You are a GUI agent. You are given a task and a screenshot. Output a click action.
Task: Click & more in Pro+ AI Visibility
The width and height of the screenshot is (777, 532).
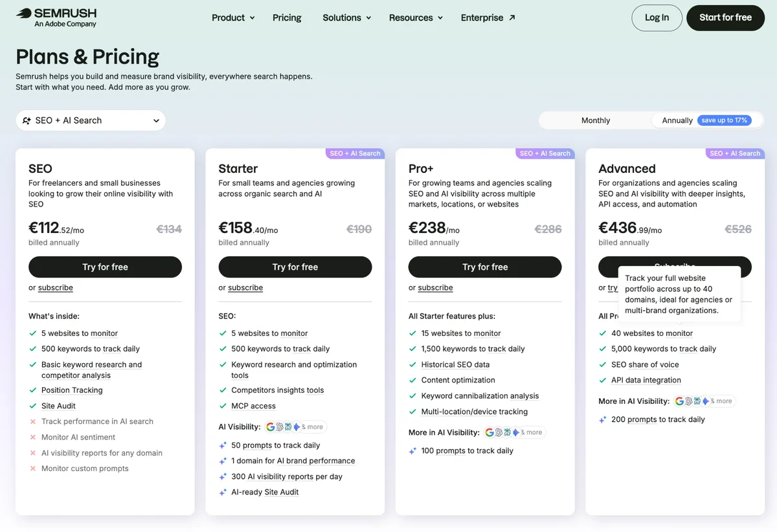[532, 432]
